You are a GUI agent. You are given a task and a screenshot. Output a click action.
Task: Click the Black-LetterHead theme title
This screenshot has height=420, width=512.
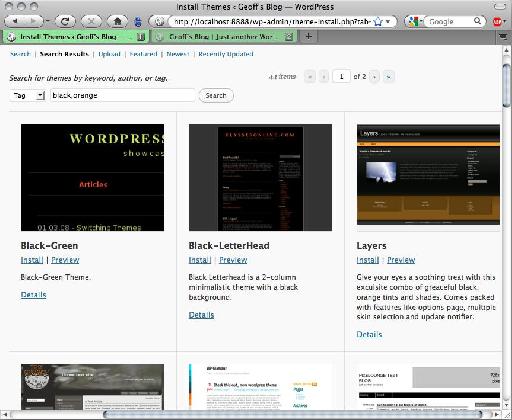click(229, 246)
